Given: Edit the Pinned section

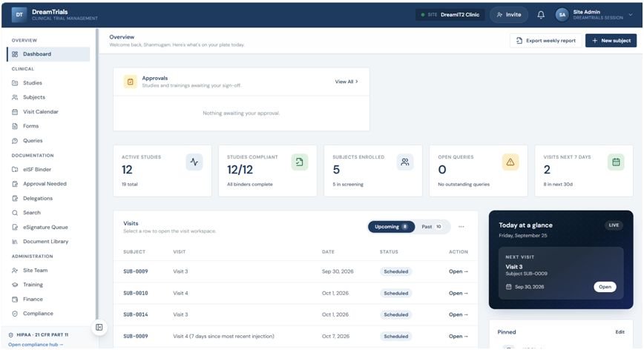Looking at the screenshot, I should [620, 332].
